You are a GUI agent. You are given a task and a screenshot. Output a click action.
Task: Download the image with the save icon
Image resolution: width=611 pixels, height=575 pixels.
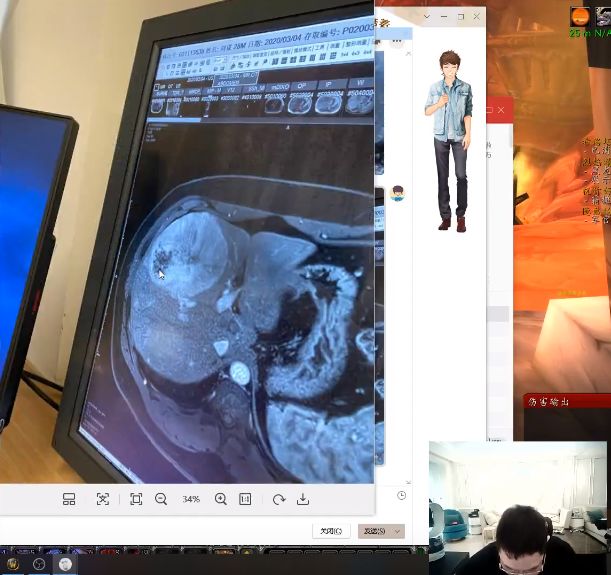point(303,499)
